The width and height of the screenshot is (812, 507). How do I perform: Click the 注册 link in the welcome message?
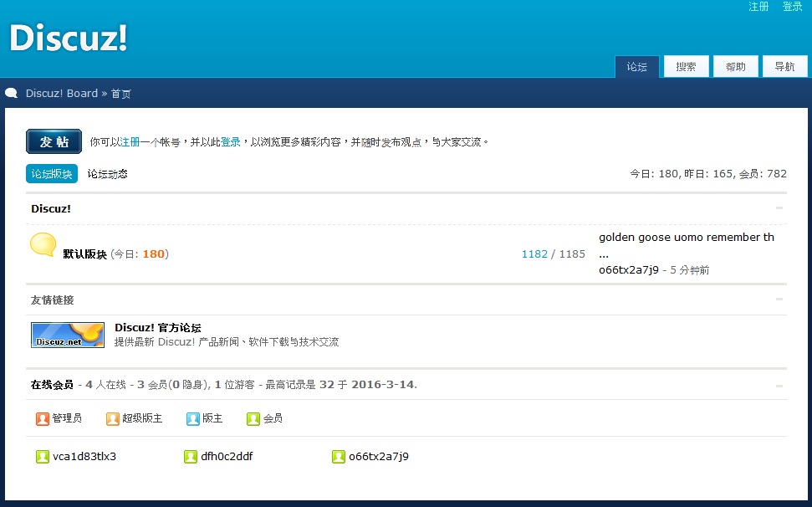pyautogui.click(x=130, y=142)
